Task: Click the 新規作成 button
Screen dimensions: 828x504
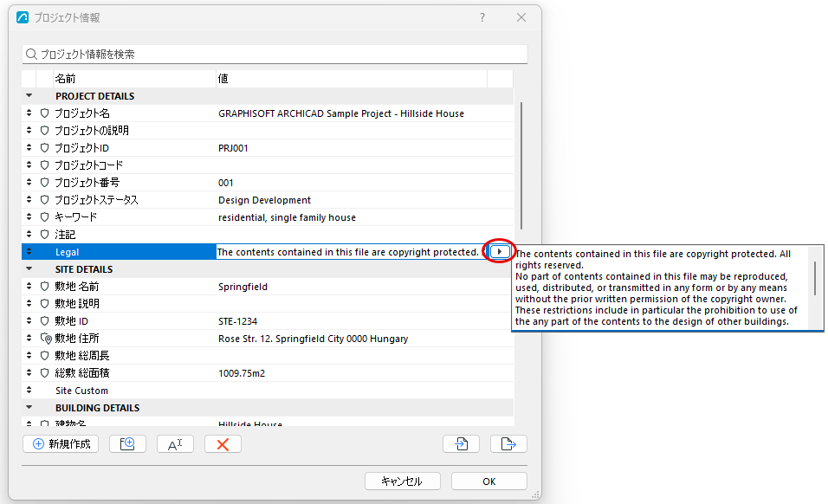Action: pyautogui.click(x=61, y=444)
